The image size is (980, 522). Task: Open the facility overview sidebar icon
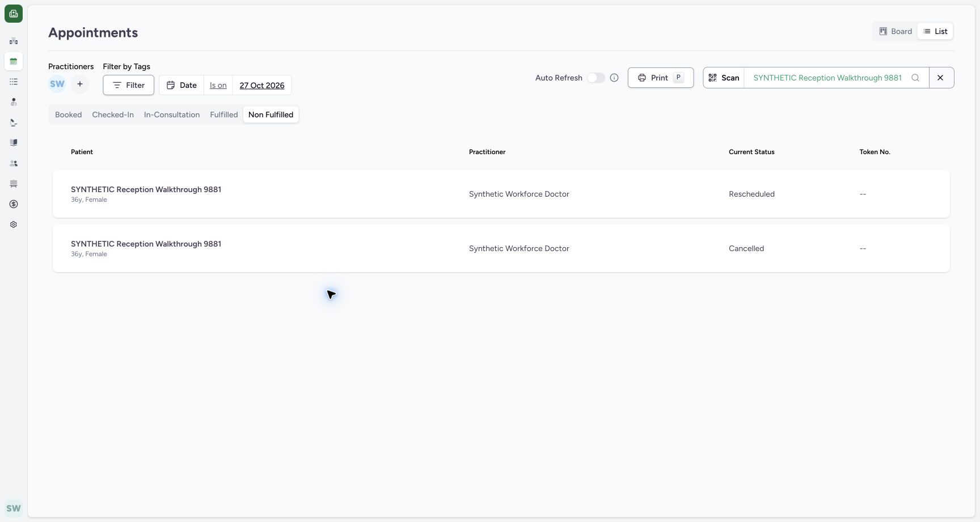coord(14,41)
